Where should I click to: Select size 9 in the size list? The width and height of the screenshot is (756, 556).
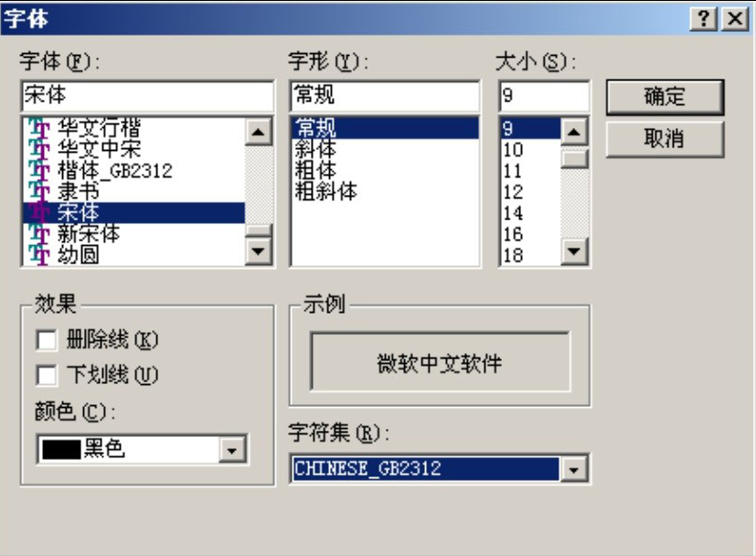pyautogui.click(x=530, y=128)
